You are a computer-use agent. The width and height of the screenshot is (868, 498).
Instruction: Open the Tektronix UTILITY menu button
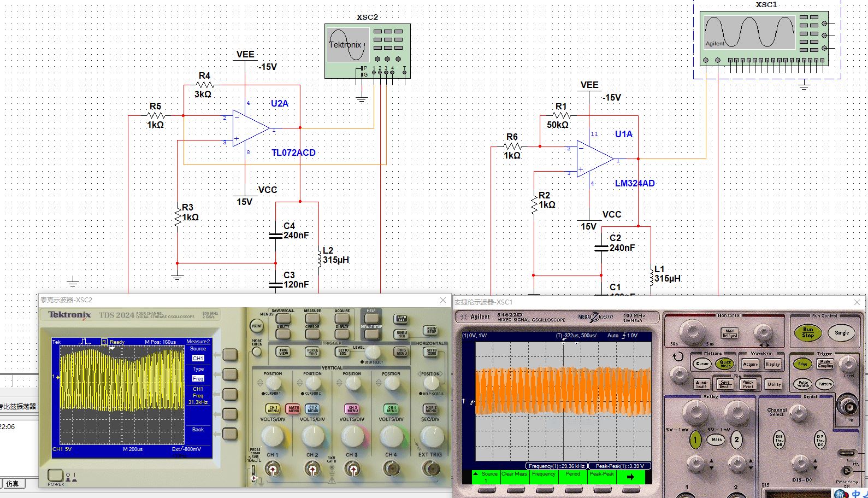(283, 333)
